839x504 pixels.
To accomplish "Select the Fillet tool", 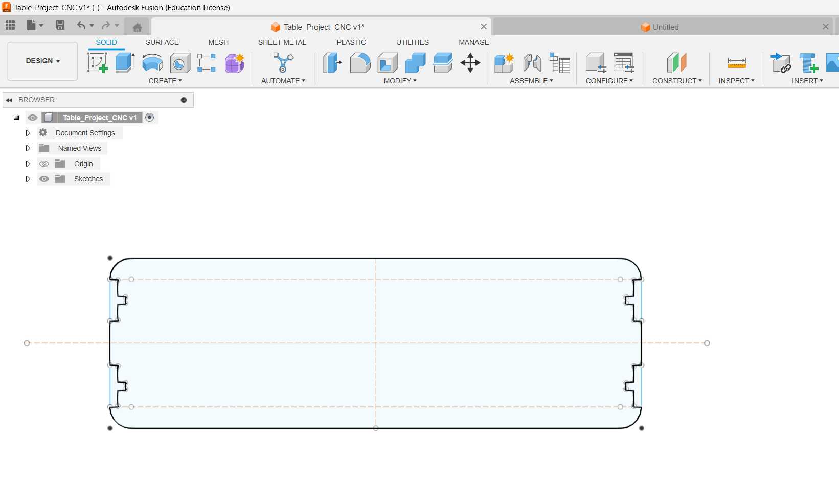I will point(360,63).
